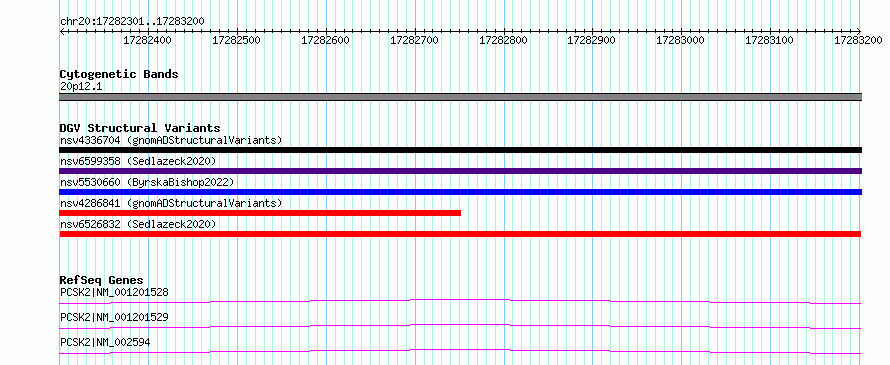The image size is (890, 365).
Task: Select ruler position 17283000
Action: point(680,40)
